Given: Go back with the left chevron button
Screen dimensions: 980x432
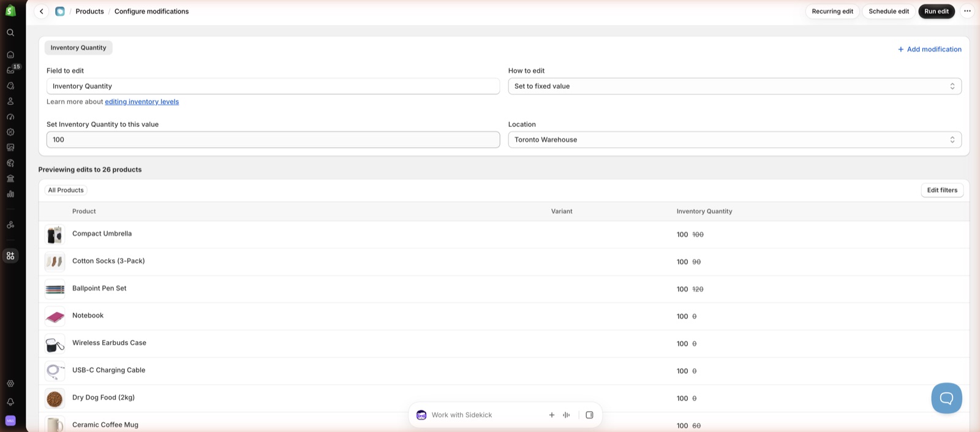Looking at the screenshot, I should click(42, 11).
